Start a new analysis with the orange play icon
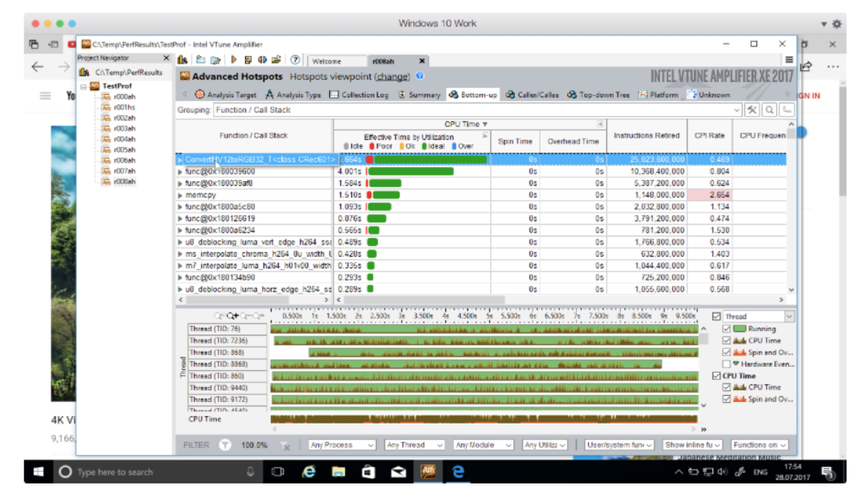Viewport: 868px width, 499px height. coord(234,60)
